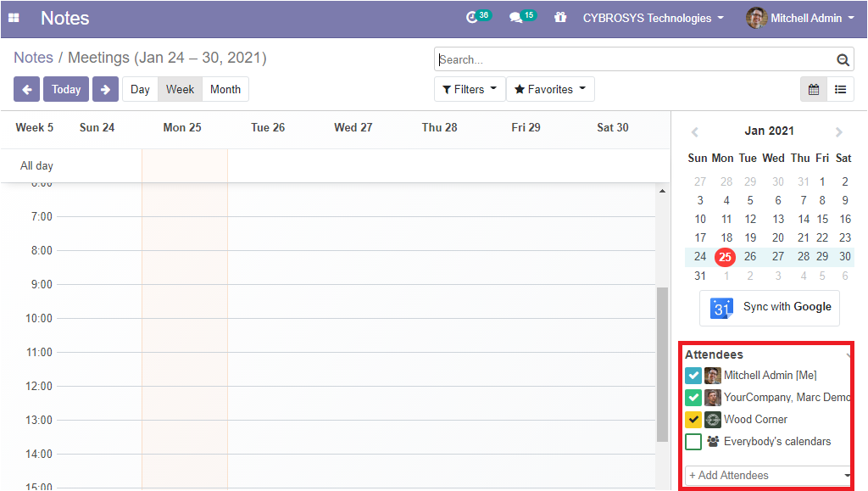Screen dimensions: 868x491
Task: Click the Tue 26 column header
Action: tap(268, 127)
